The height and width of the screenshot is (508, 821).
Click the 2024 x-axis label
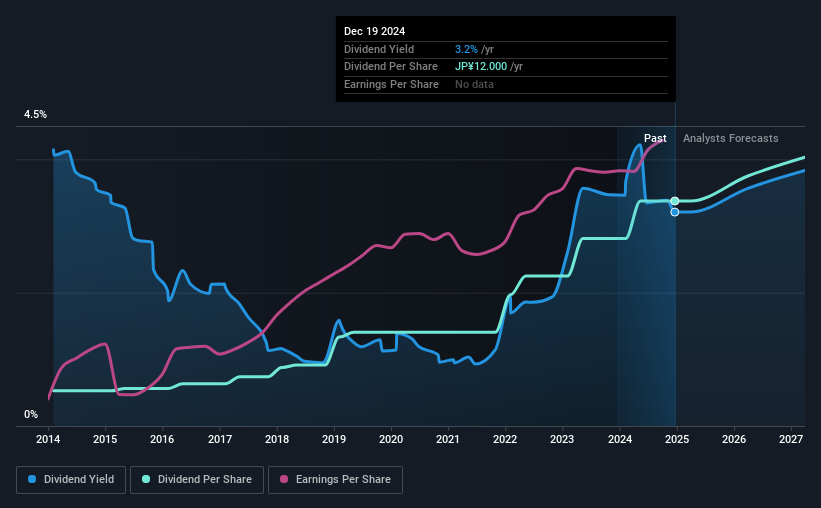(x=619, y=439)
